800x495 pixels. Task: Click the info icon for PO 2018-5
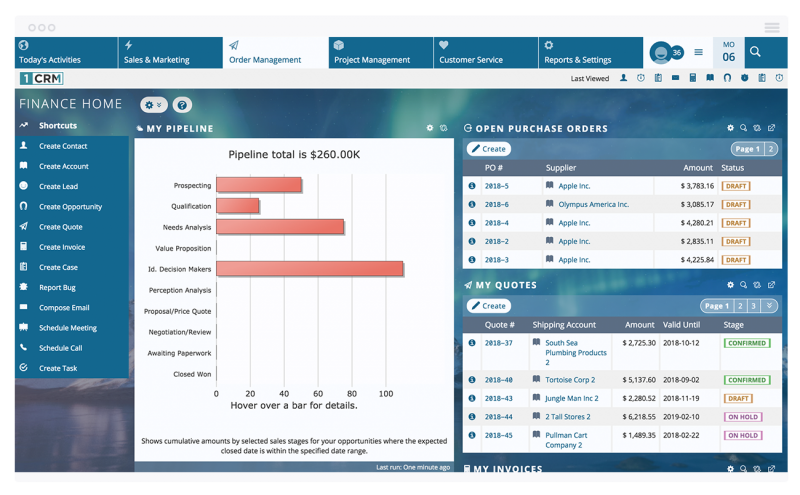click(471, 186)
